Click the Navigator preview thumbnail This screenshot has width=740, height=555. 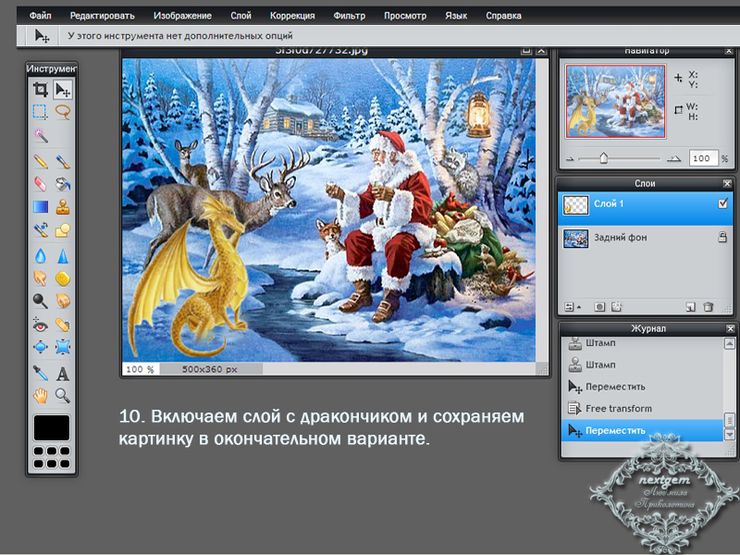coord(615,101)
